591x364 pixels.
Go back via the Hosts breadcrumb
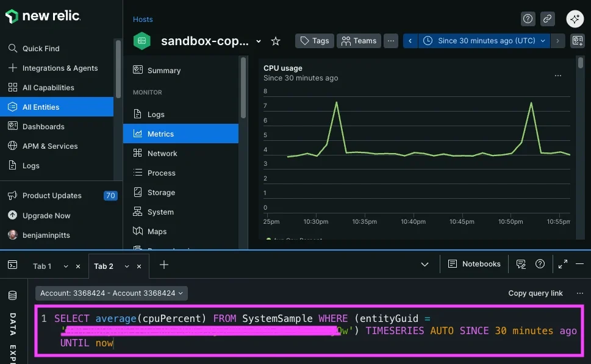point(142,19)
